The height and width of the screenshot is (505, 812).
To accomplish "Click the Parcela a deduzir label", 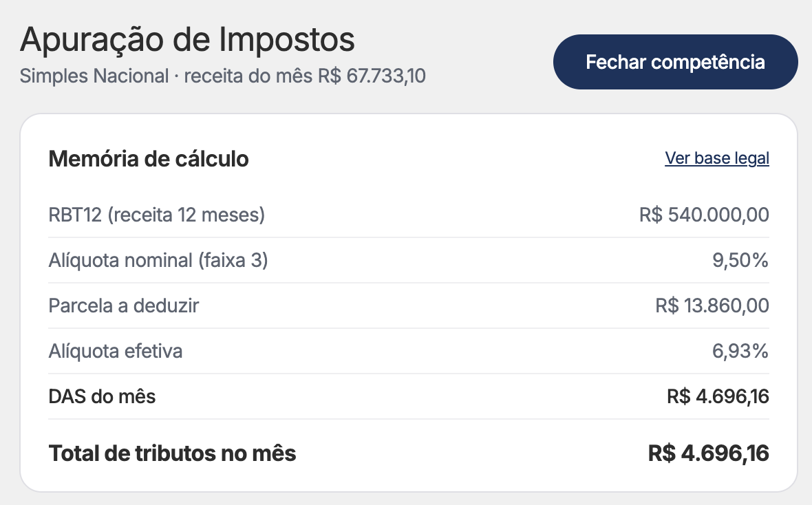I will [x=124, y=305].
